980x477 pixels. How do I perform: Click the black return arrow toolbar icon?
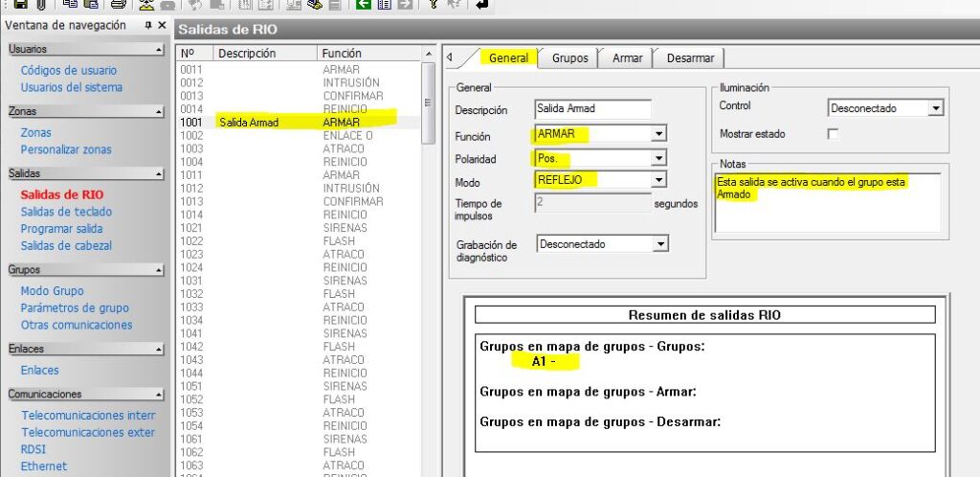[481, 5]
